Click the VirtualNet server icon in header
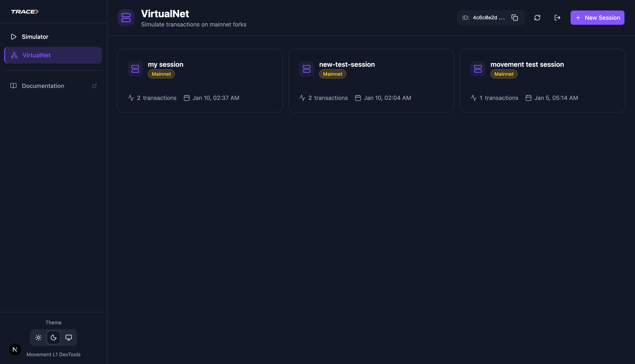635x364 pixels. (126, 18)
